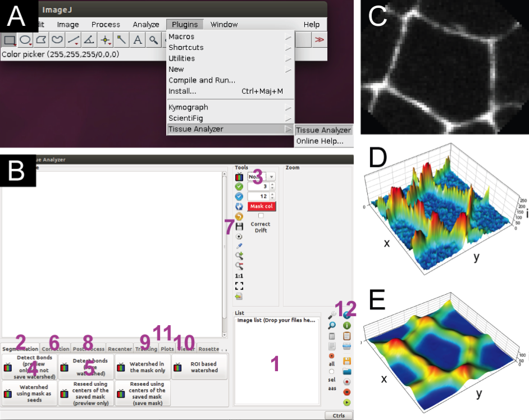This screenshot has width=529, height=420.
Task: Click the blue checkmark icon in Tools
Action: (239, 197)
